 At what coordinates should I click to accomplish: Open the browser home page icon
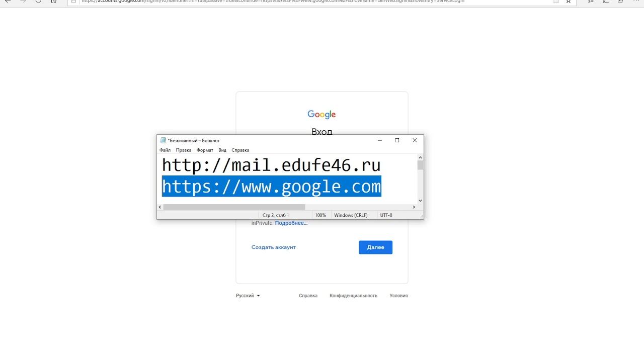54,2
